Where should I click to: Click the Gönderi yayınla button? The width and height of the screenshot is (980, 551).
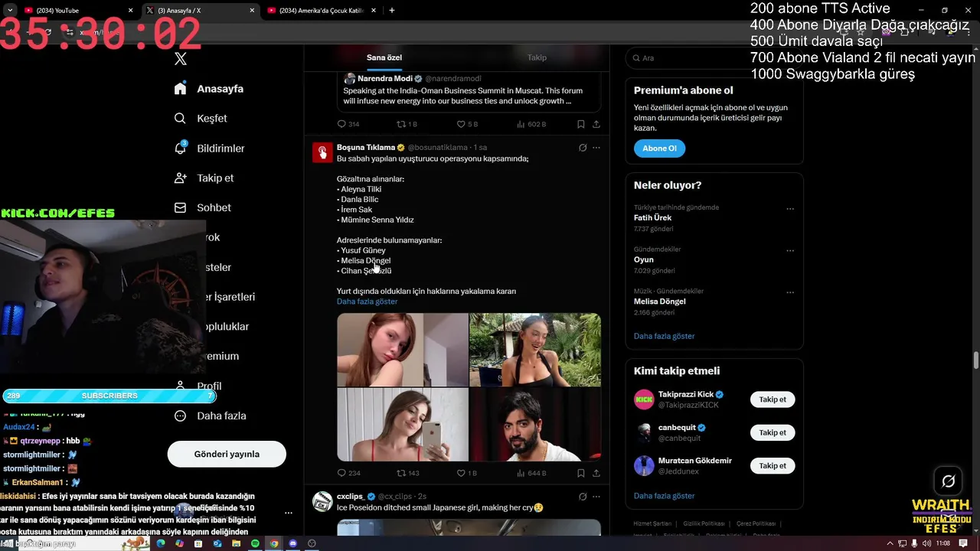click(227, 454)
